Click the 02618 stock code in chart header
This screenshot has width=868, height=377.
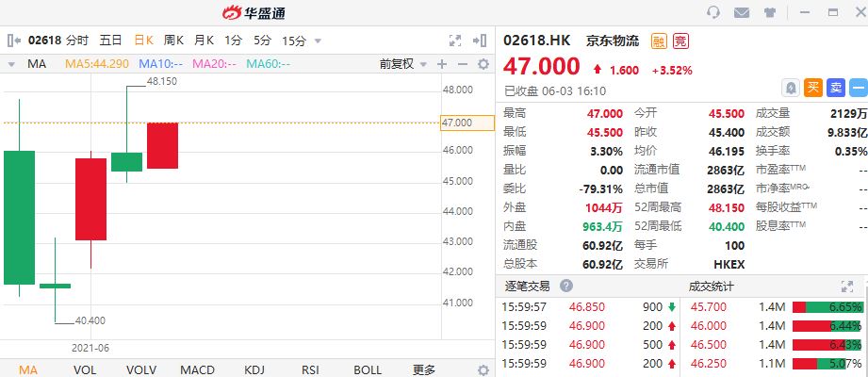pyautogui.click(x=45, y=41)
